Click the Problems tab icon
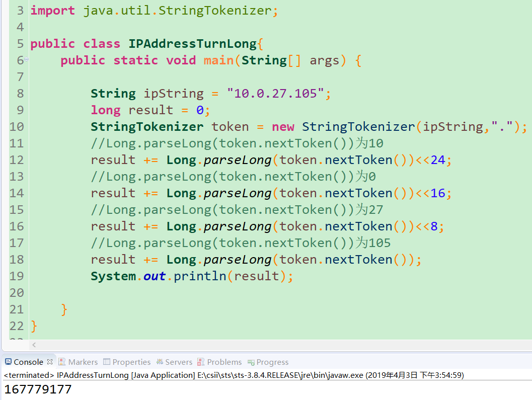 point(201,362)
